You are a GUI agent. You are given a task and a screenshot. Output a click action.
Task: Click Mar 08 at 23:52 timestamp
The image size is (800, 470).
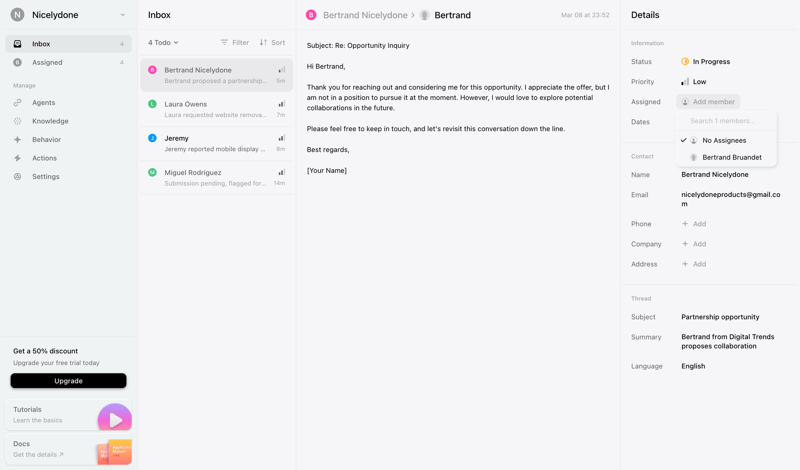pyautogui.click(x=585, y=15)
